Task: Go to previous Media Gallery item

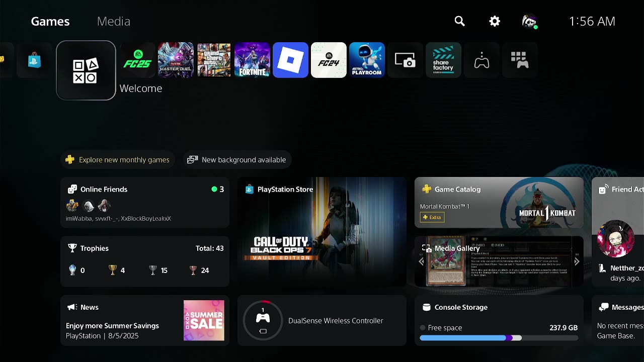Action: click(421, 261)
